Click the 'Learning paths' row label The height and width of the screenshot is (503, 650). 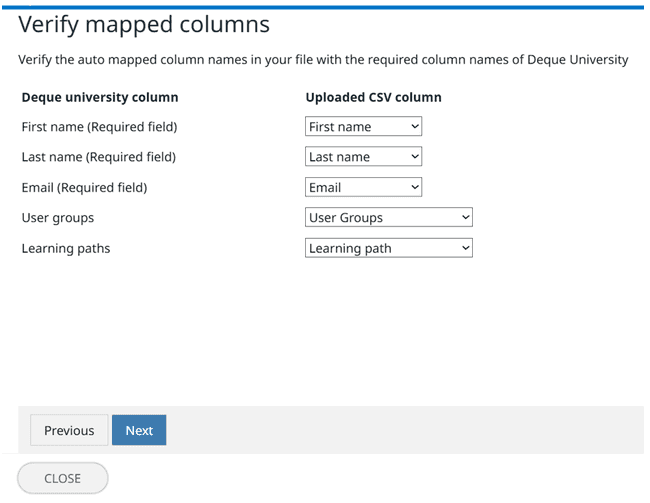pos(66,248)
